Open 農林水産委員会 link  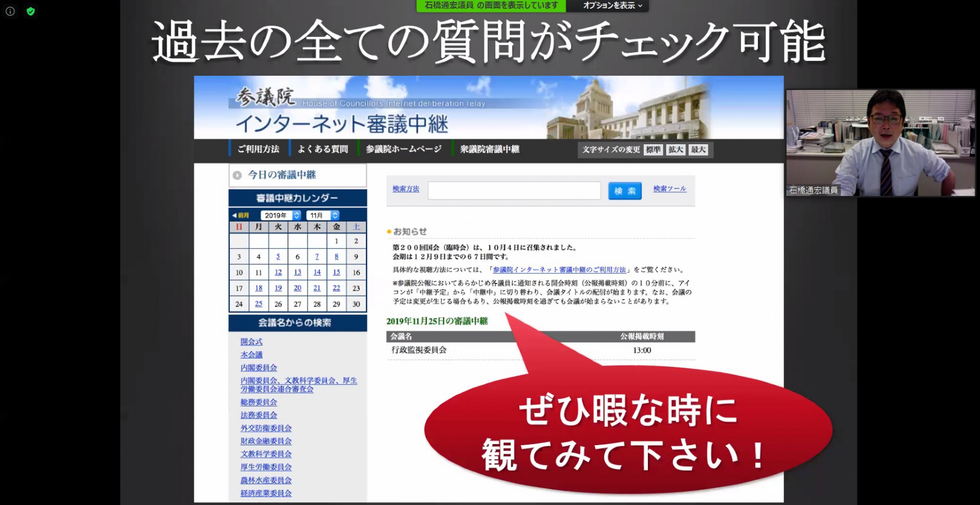point(266,481)
